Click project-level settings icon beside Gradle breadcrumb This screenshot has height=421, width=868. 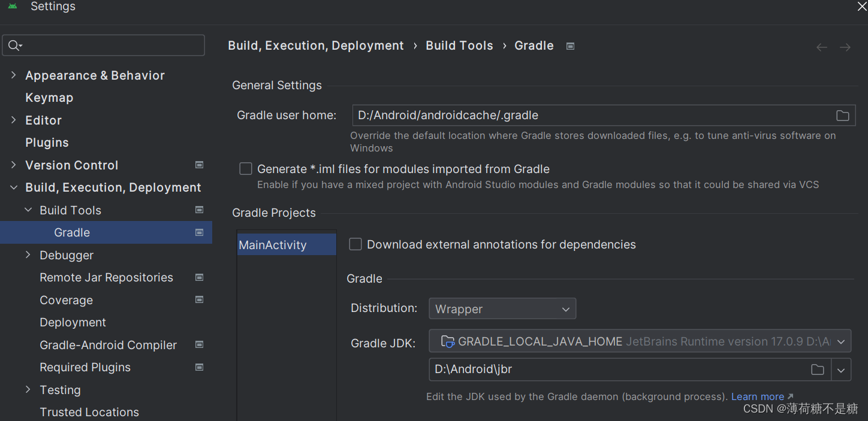point(571,46)
